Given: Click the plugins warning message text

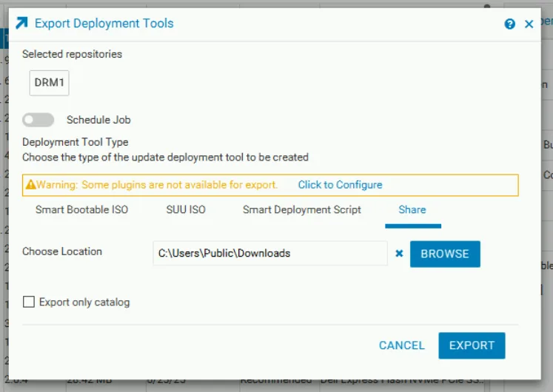Looking at the screenshot, I should [x=157, y=185].
